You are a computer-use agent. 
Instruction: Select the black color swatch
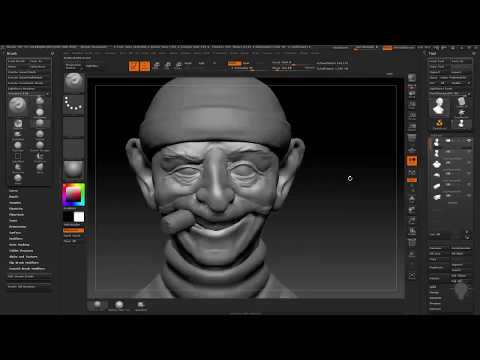[x=68, y=217]
